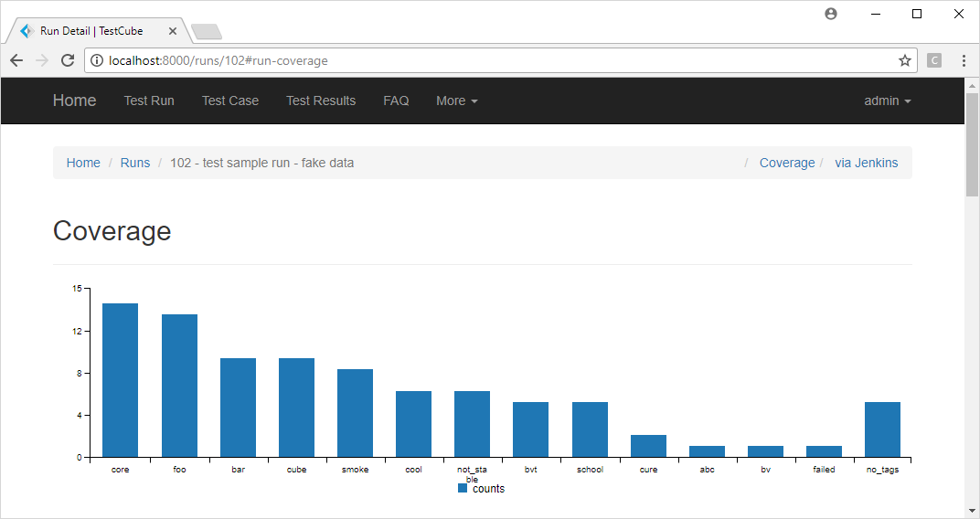Click the bar chart bar for 'bar'
The width and height of the screenshot is (980, 519).
(238, 408)
